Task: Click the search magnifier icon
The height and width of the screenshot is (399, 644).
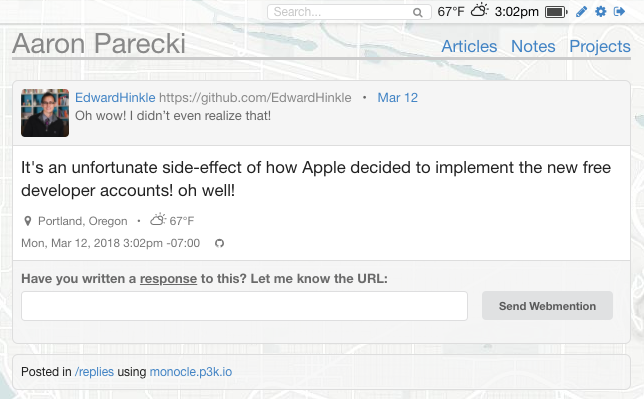Action: pos(417,12)
